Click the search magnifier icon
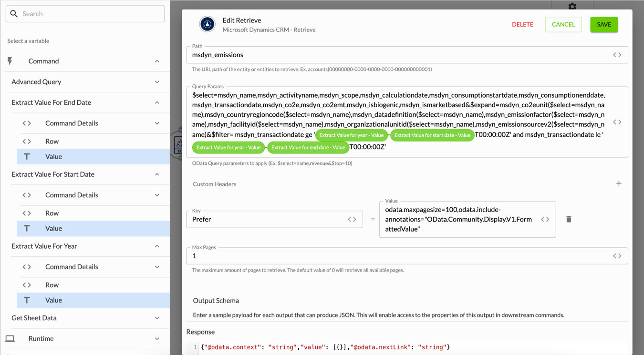Screen dimensions: 644x355 tap(14, 14)
